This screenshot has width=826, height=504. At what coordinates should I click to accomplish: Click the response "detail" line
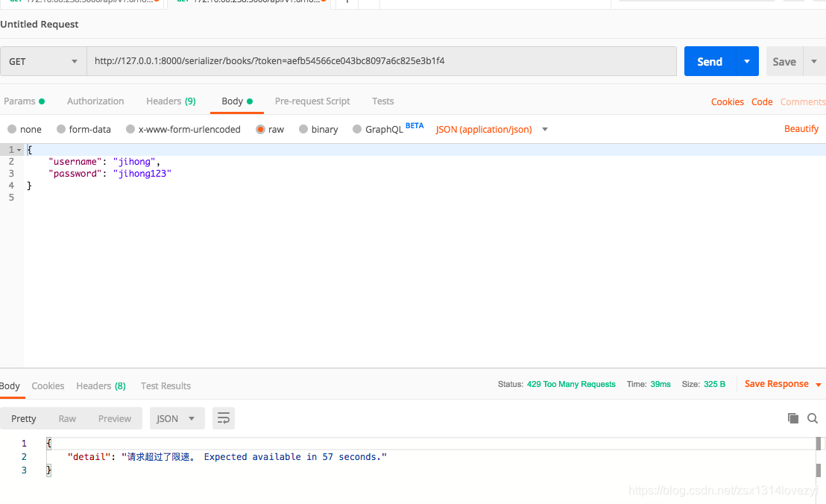coord(227,456)
